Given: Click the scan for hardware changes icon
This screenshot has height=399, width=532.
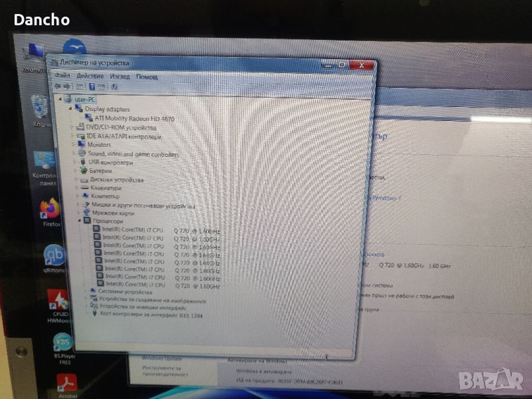Looking at the screenshot, I should click(x=114, y=87).
